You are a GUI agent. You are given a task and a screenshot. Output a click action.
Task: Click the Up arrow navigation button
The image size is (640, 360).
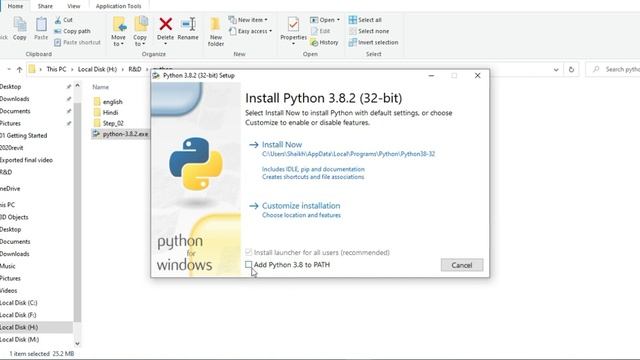pyautogui.click(x=19, y=70)
